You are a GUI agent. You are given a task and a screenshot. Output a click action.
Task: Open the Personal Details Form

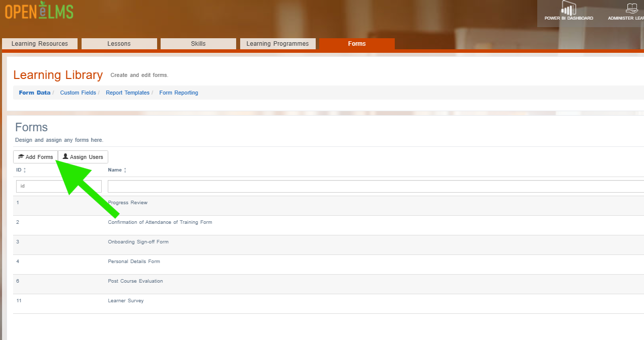(x=134, y=262)
